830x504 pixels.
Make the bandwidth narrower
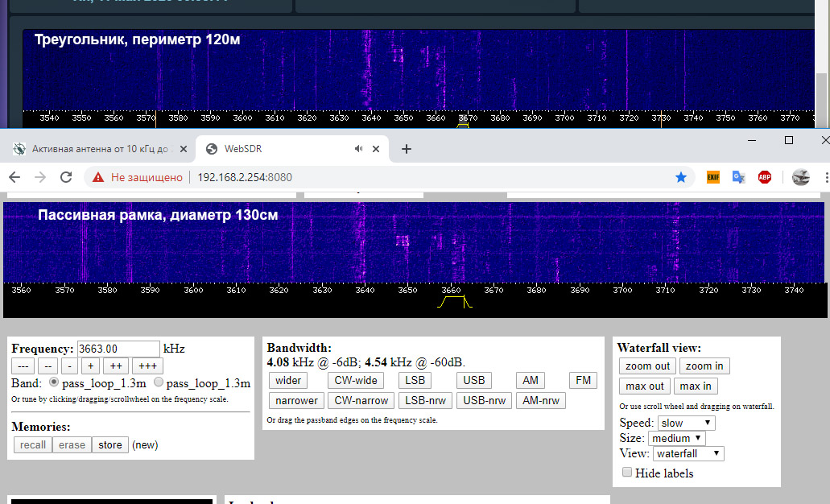[296, 401]
